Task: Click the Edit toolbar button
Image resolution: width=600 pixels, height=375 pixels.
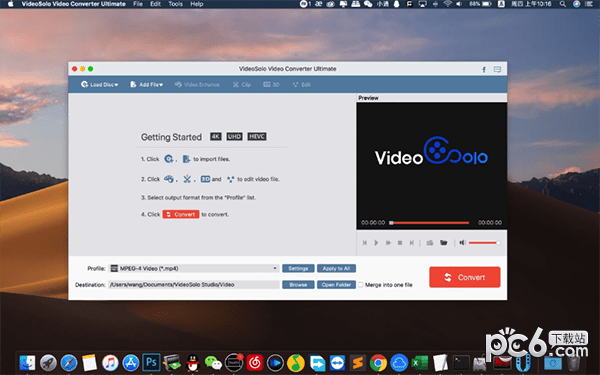Action: tap(302, 84)
